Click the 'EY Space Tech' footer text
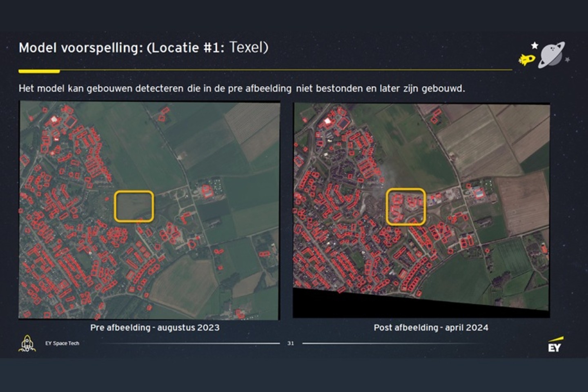Screen dimensions: 588x392 (x=62, y=343)
